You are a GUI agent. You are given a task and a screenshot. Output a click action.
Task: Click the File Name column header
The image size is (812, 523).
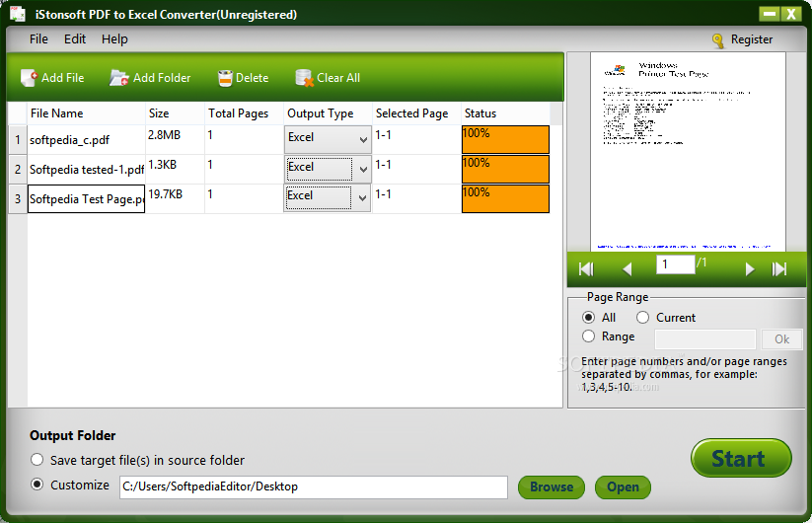coord(86,113)
